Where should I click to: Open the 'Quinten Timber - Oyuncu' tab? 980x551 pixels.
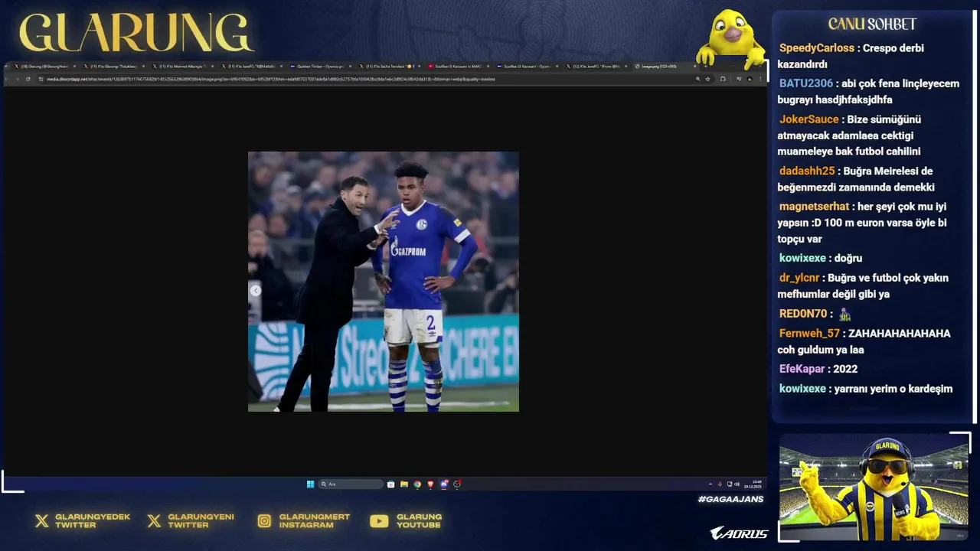point(319,67)
